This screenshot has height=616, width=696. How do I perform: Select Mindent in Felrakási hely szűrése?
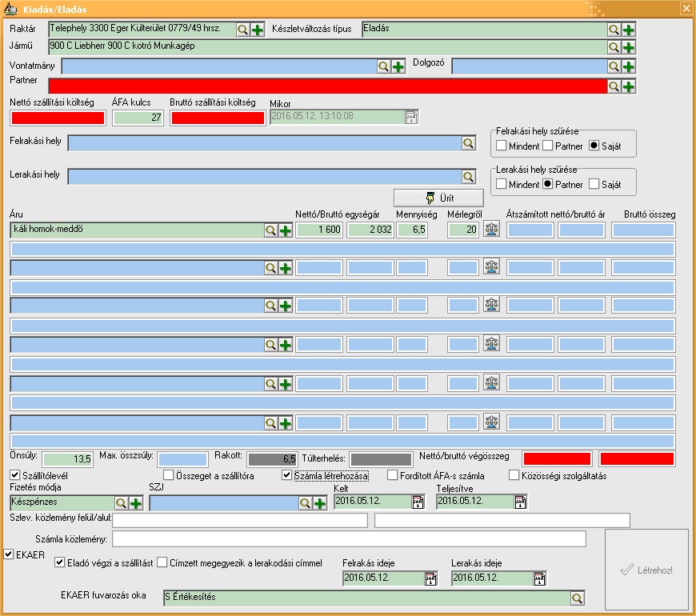pyautogui.click(x=501, y=146)
